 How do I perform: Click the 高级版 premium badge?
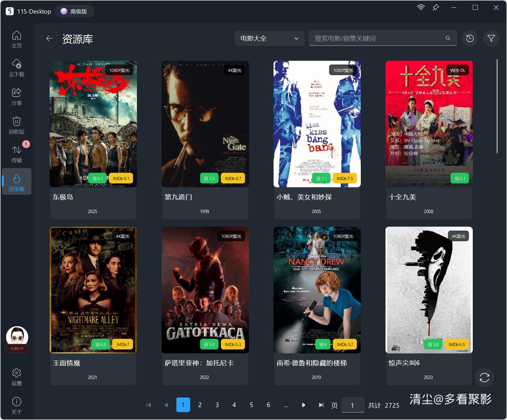(74, 11)
